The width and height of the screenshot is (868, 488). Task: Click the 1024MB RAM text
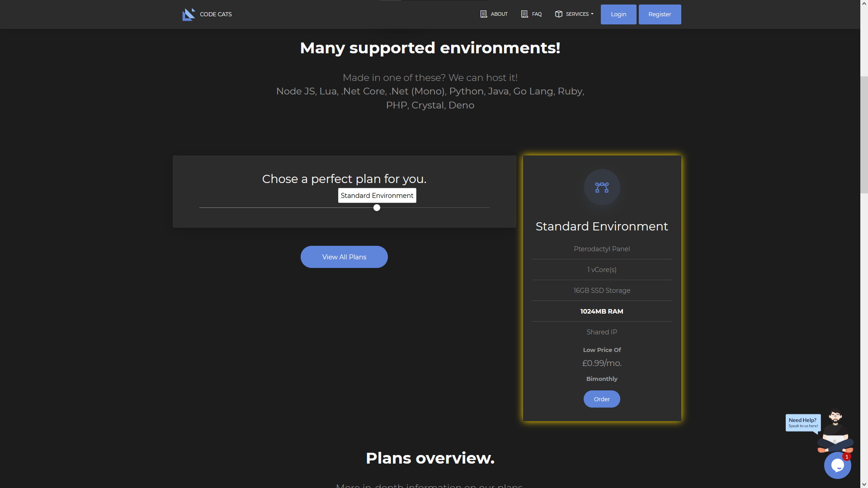tap(602, 311)
